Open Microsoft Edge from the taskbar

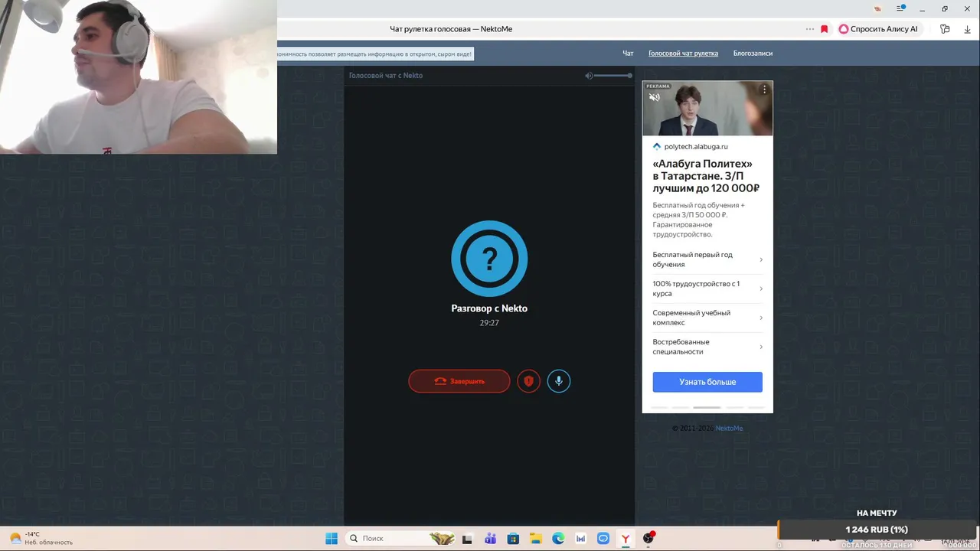coord(558,539)
